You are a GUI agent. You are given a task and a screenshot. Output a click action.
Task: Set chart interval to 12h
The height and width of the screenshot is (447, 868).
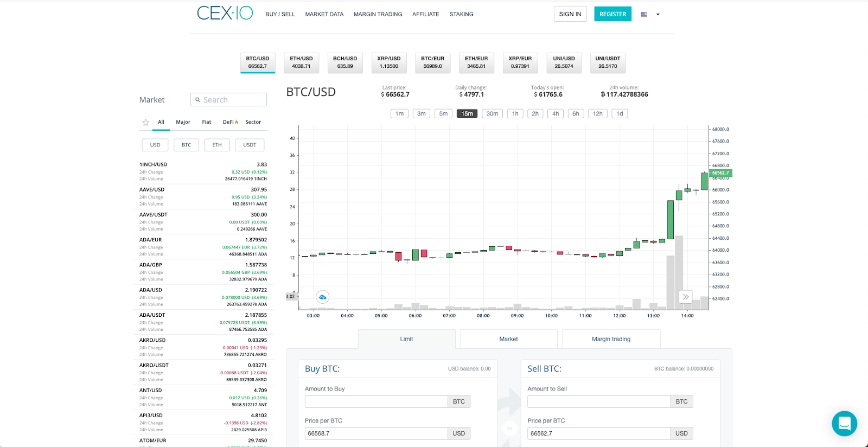[x=597, y=114]
